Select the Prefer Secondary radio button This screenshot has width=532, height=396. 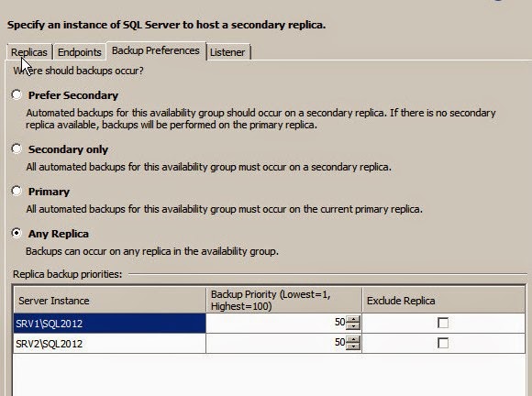point(17,94)
